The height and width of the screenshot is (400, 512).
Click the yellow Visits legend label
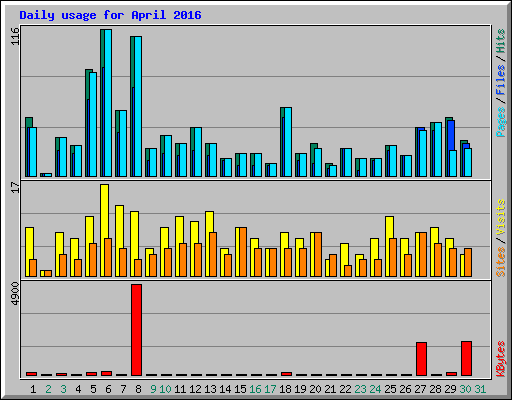click(x=501, y=217)
